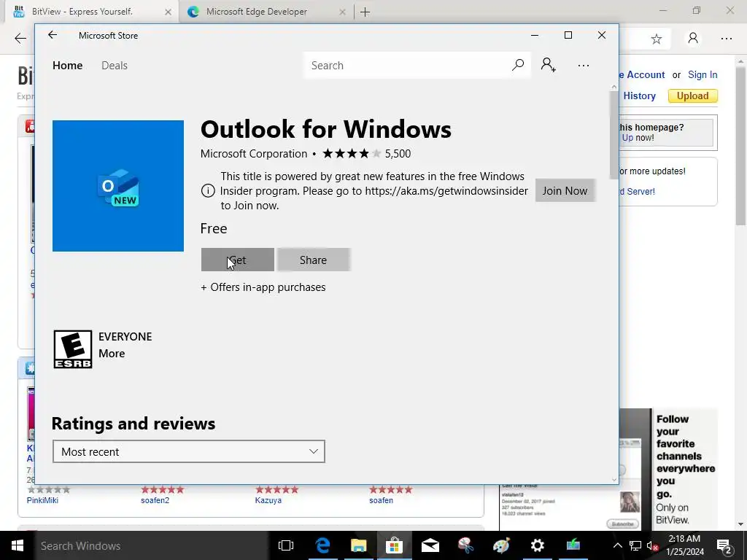Click the BitView page vertical scrollbar
Screen dimensions: 747x560
pos(740,145)
